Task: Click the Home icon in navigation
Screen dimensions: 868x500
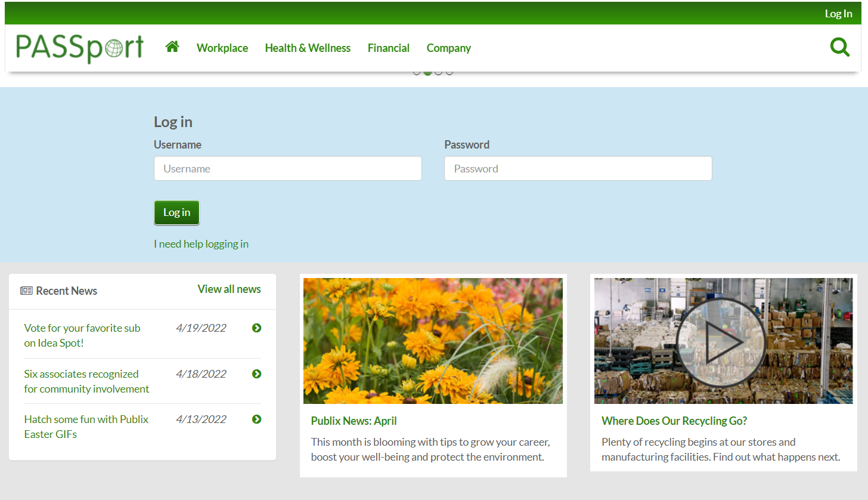Action: (x=172, y=47)
